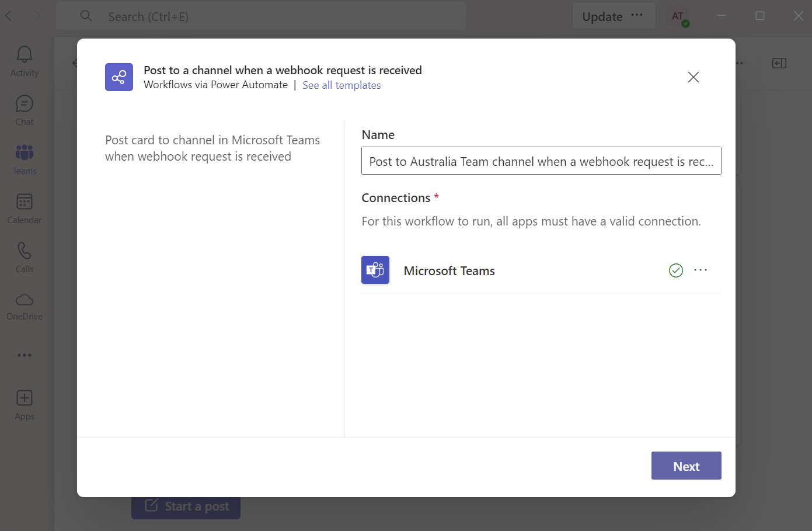This screenshot has width=812, height=531.
Task: Click the green connection valid checkmark
Action: coord(676,270)
